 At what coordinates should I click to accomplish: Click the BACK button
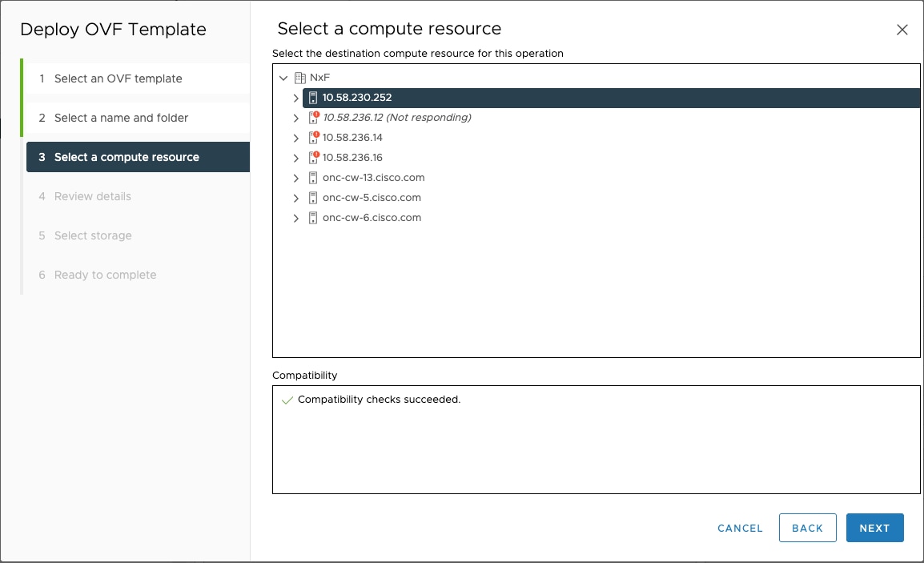click(x=807, y=529)
